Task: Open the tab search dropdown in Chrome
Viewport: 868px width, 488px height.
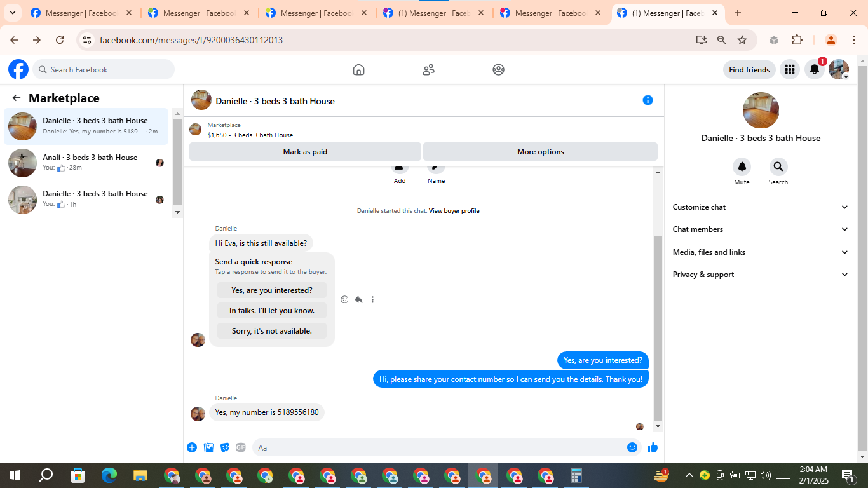Action: [x=13, y=13]
